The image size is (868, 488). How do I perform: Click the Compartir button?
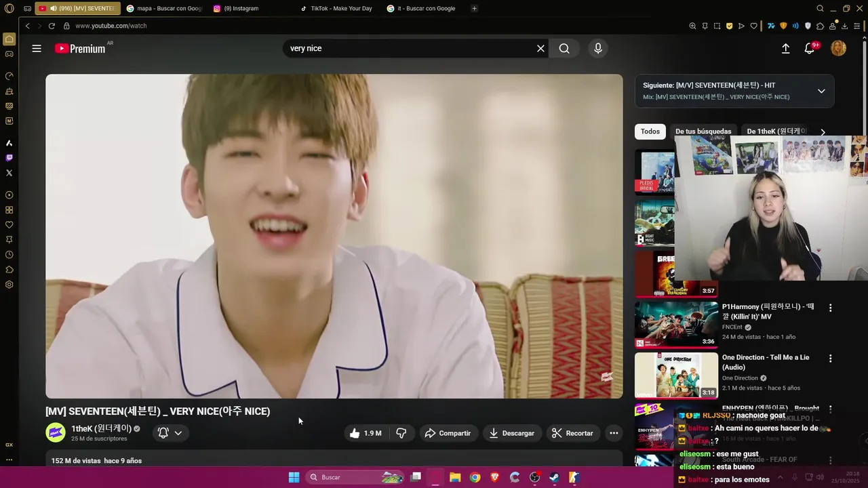(449, 433)
